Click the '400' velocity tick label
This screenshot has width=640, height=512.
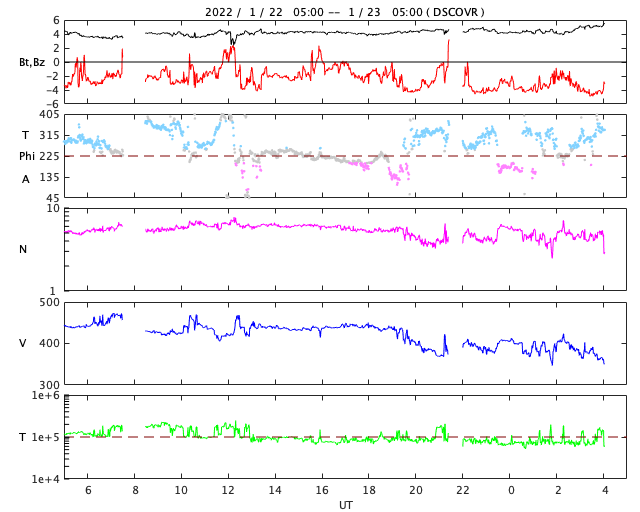tap(50, 343)
